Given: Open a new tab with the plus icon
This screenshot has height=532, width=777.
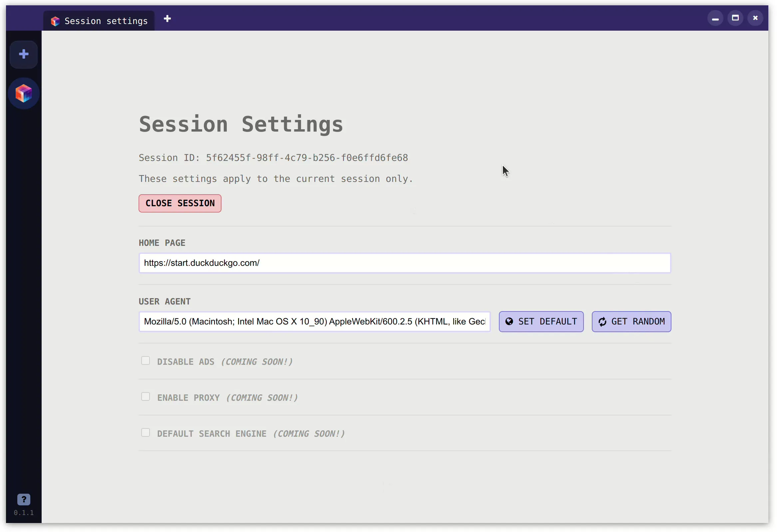Looking at the screenshot, I should click(x=167, y=19).
